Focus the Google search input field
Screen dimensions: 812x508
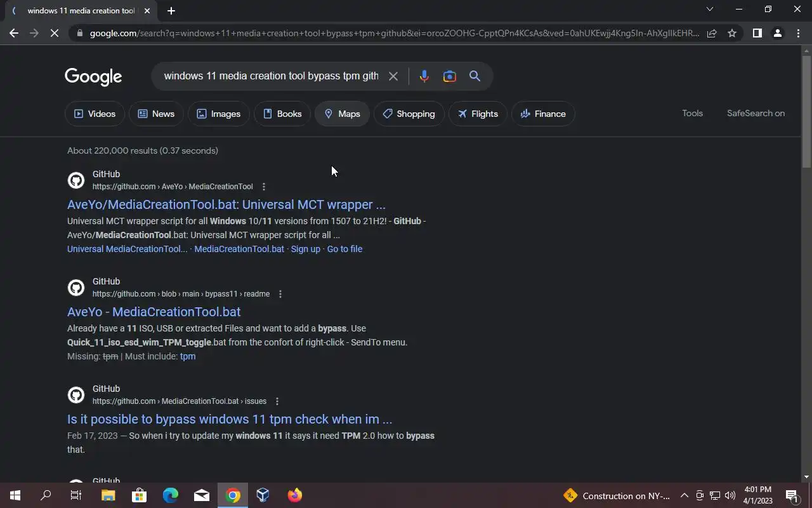271,76
